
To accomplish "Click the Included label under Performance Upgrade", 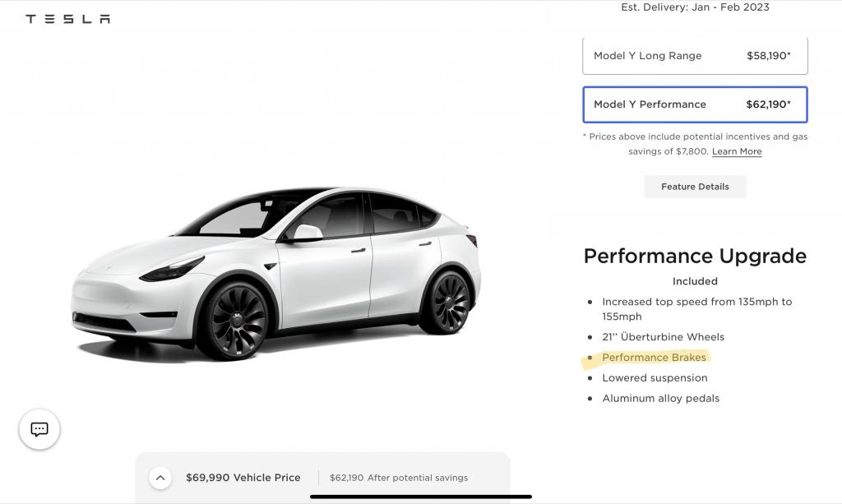I will [x=695, y=281].
